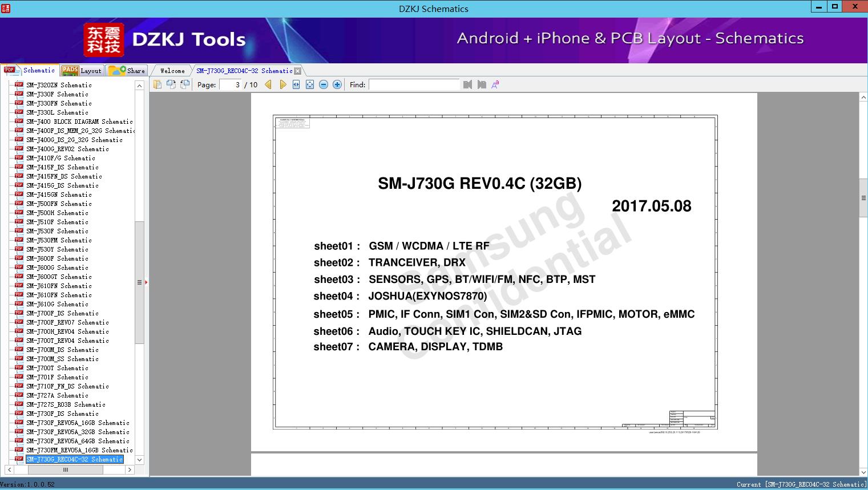Open SM-J600GT Schematic
This screenshot has height=490, width=868.
pyautogui.click(x=59, y=277)
